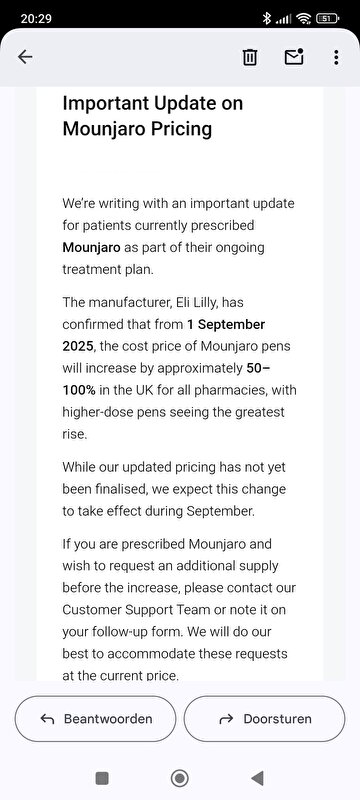
Task: Open the three-dot more options menu
Action: tap(336, 57)
